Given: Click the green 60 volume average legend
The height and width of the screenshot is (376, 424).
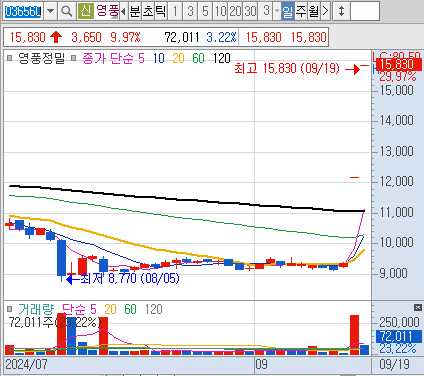Looking at the screenshot, I should click(x=130, y=309).
